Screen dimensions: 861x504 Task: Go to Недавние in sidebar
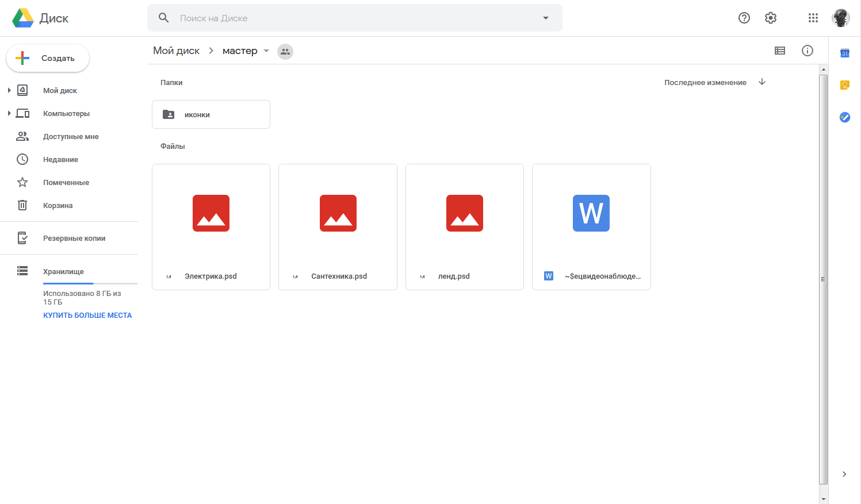[60, 159]
